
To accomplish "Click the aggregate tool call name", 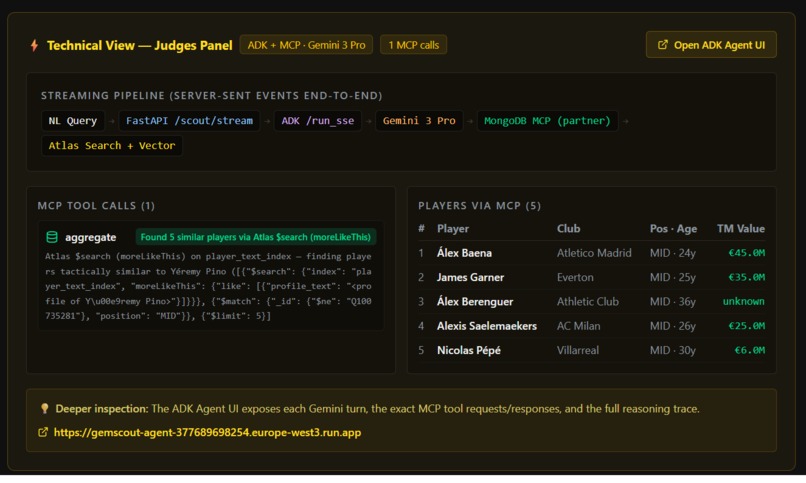I will (90, 237).
